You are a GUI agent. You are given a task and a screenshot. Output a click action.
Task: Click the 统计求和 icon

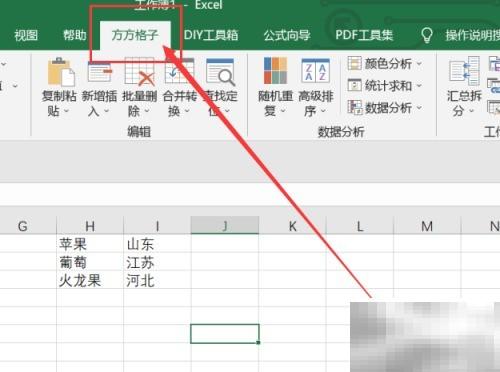354,85
